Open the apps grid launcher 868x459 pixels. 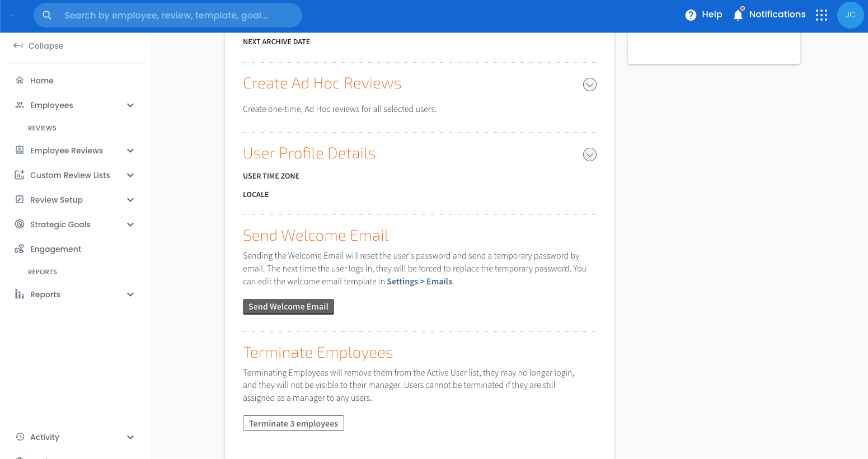click(x=822, y=15)
